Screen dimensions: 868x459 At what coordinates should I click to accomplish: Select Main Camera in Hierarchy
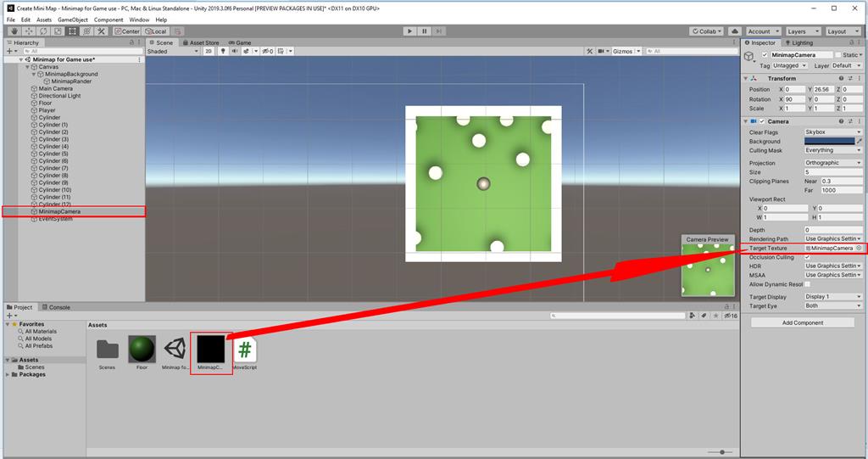click(x=55, y=88)
